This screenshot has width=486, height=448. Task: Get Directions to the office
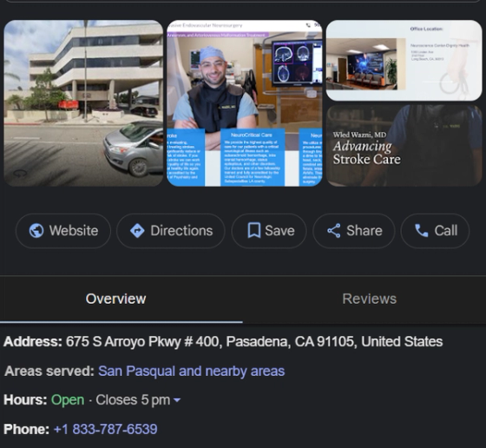click(x=181, y=231)
